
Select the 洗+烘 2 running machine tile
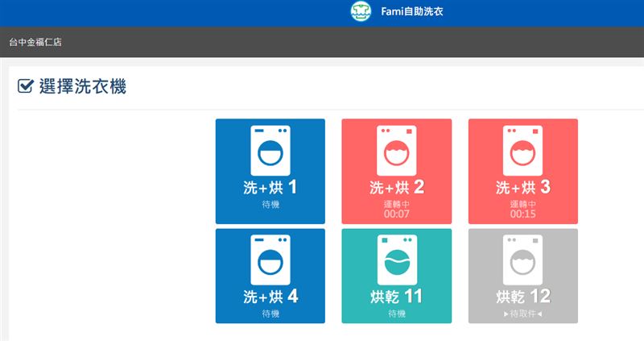pyautogui.click(x=396, y=171)
